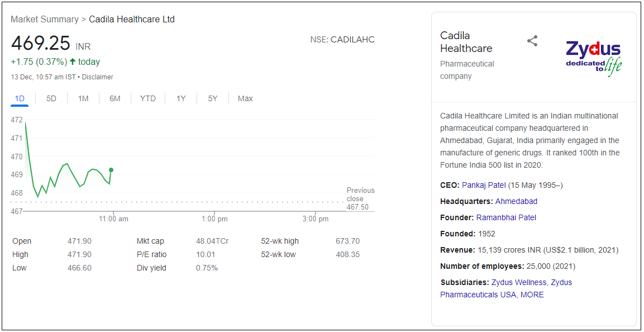Open the 1Y chart range tab

[x=181, y=98]
